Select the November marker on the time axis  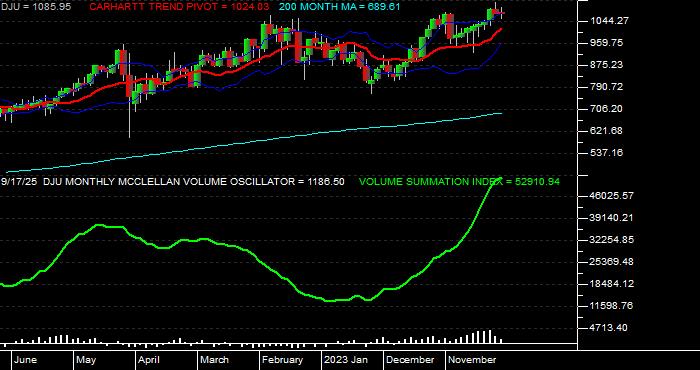pyautogui.click(x=472, y=360)
